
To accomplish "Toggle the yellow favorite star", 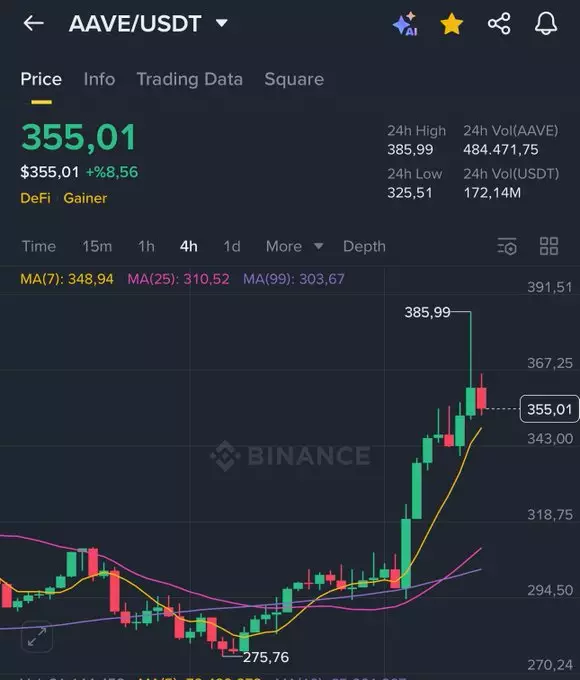I will 452,24.
